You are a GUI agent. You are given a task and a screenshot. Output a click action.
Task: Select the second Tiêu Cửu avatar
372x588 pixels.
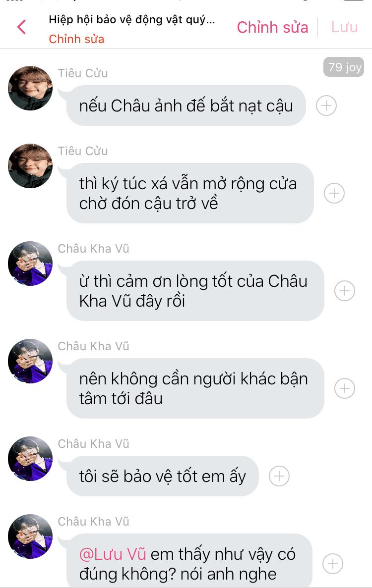click(30, 166)
